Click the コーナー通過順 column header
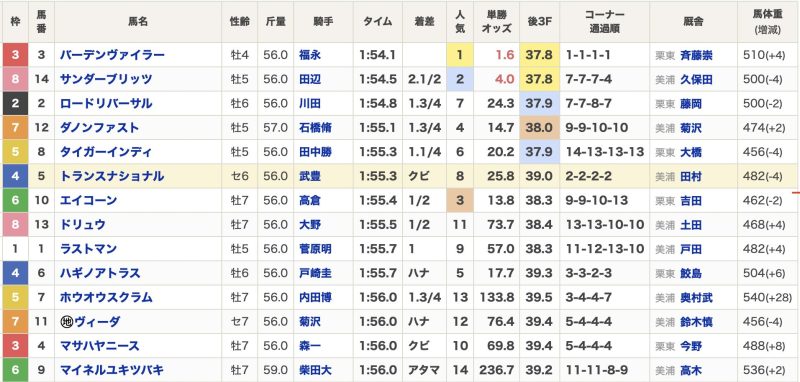 tap(604, 22)
